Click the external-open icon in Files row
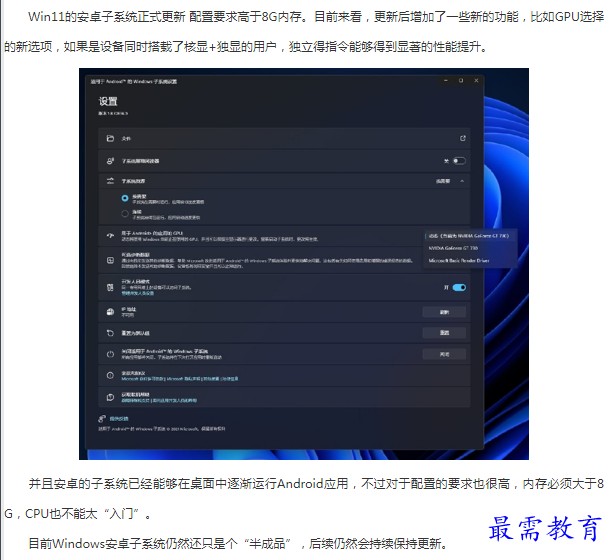The width and height of the screenshot is (610, 560). point(463,138)
